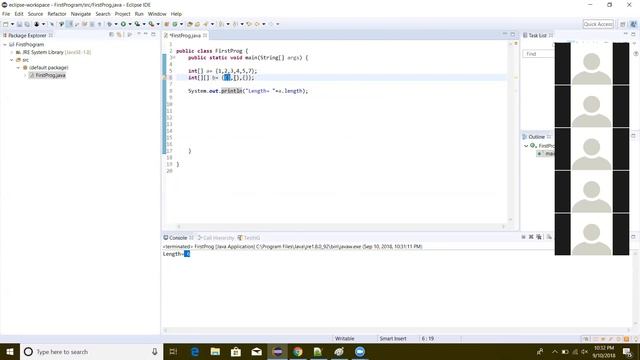The width and height of the screenshot is (640, 360).
Task: Collapse the (default package) node
Action: 18,68
